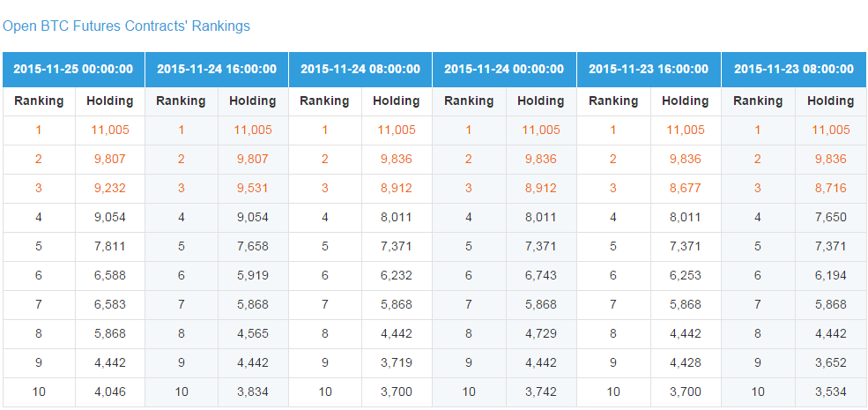Select the 2015-11-24 08:00:00 column header
This screenshot has width=868, height=410.
(360, 70)
